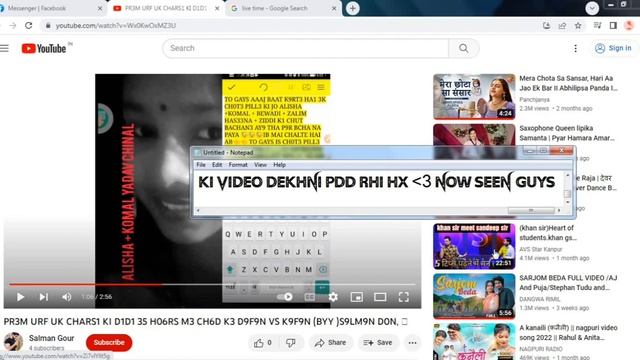
Task: Click the video progress bar
Action: 212,284
